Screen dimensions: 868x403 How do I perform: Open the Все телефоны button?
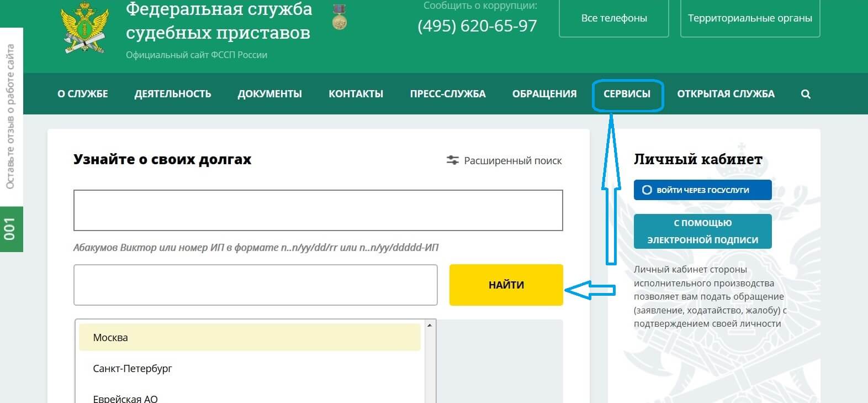(x=614, y=18)
